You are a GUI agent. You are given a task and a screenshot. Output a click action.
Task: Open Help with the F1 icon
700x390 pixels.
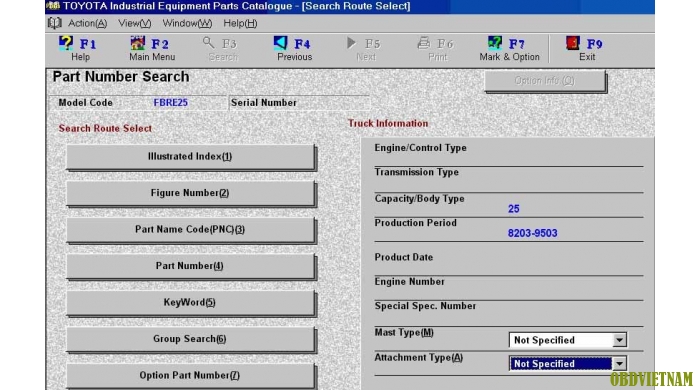(x=66, y=43)
